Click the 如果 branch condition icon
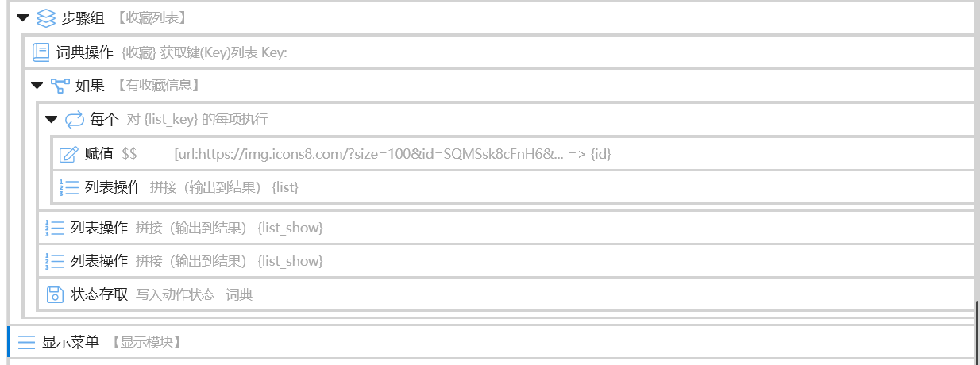980x365 pixels. [60, 86]
